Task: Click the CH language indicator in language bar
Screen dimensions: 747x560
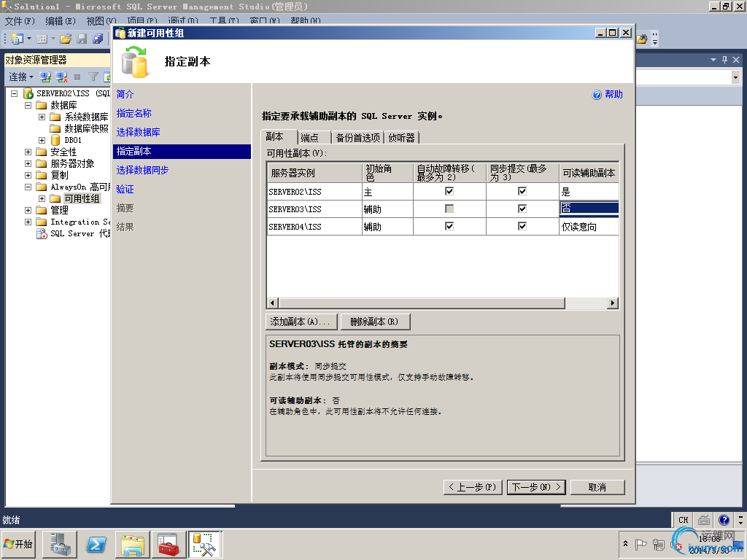Action: click(683, 520)
